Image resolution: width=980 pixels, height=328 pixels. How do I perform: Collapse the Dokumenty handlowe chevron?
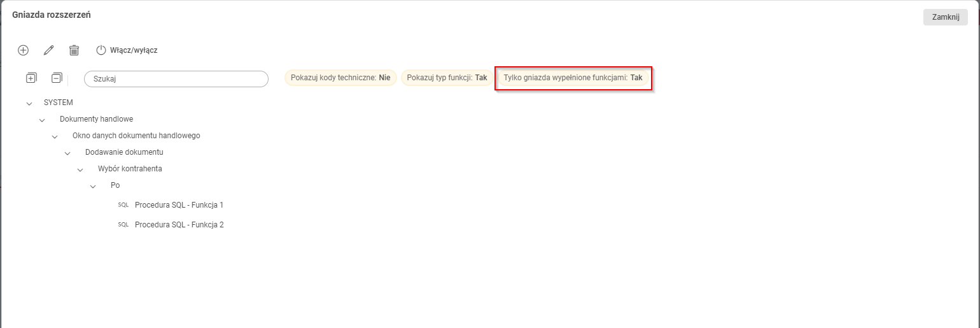(42, 119)
